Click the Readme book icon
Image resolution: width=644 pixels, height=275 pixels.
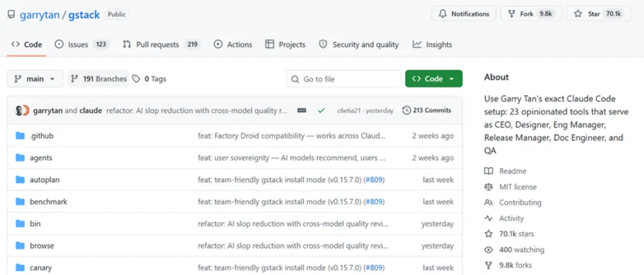point(488,171)
